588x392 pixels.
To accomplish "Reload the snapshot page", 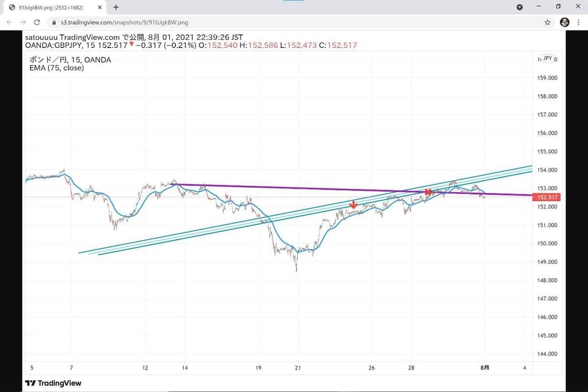I will pyautogui.click(x=37, y=22).
